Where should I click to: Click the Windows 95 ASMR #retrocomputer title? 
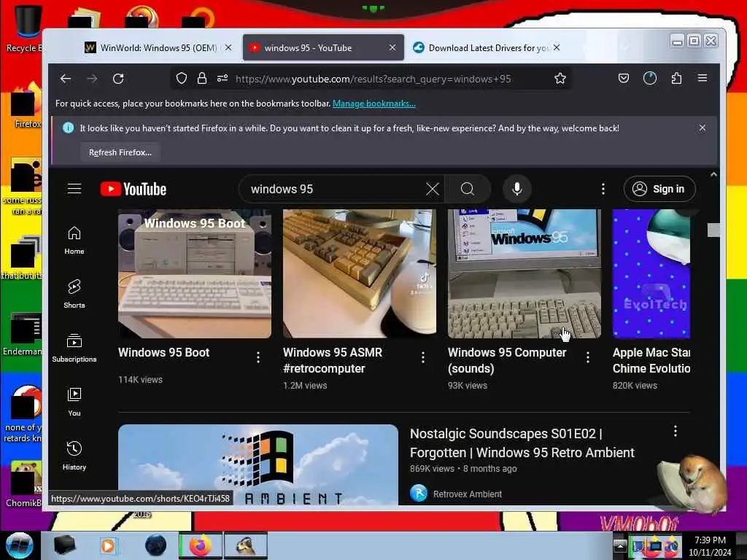333,360
